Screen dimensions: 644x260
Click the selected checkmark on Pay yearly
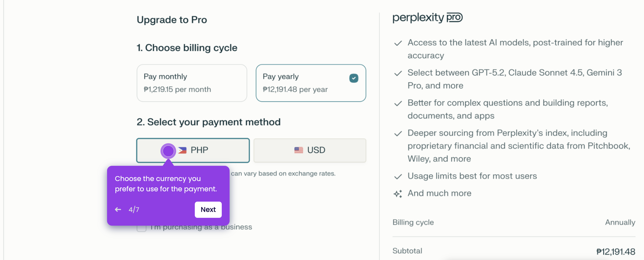[354, 78]
